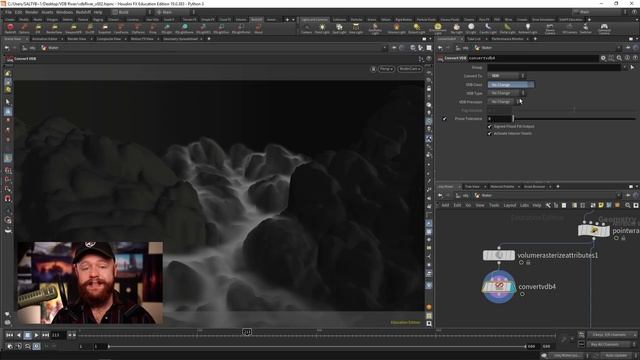Screen dimensions: 640x360
Task: Click the Sky Light shelf tool
Action: tap(456, 29)
